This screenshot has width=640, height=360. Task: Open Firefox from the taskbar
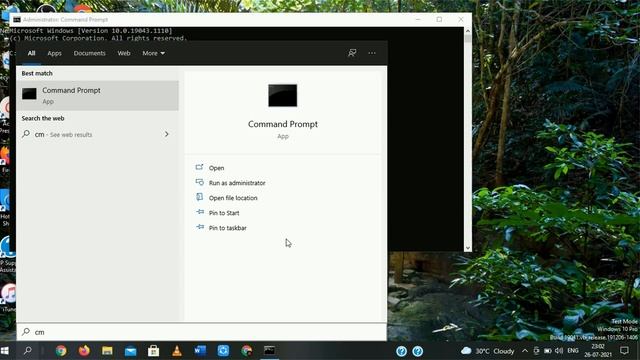(84, 351)
